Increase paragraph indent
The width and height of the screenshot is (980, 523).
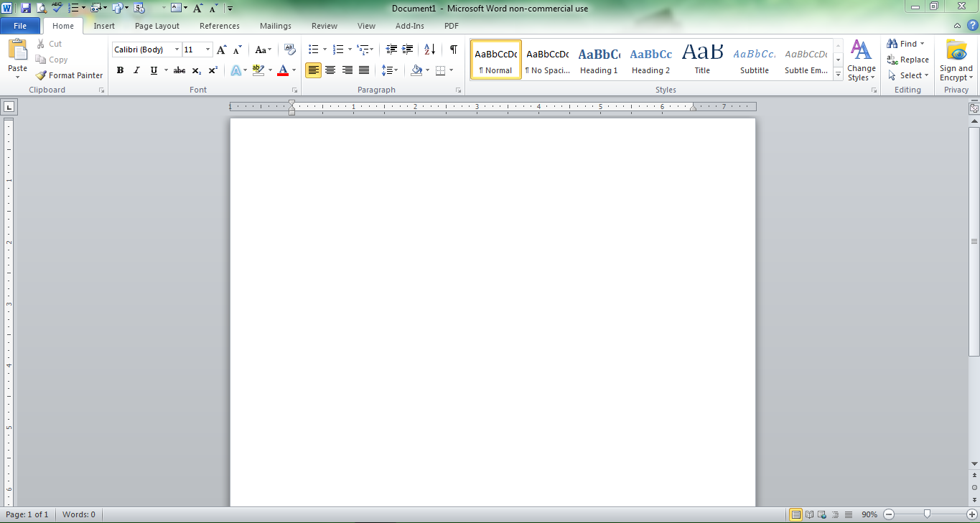pos(408,50)
